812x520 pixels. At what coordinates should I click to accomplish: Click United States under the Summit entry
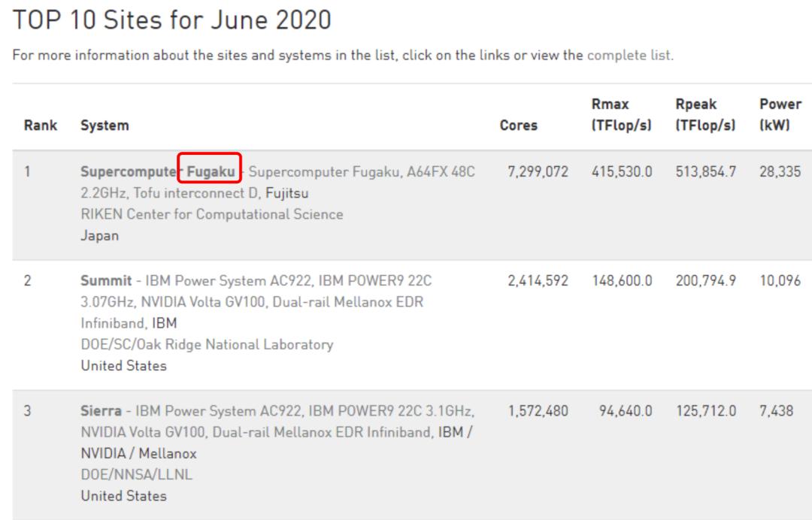pyautogui.click(x=123, y=366)
